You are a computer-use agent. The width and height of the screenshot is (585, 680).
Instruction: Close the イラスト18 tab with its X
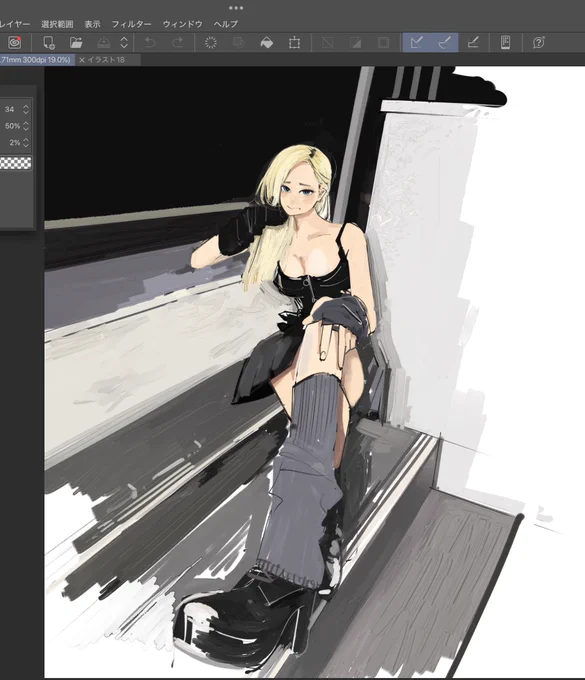(82, 60)
